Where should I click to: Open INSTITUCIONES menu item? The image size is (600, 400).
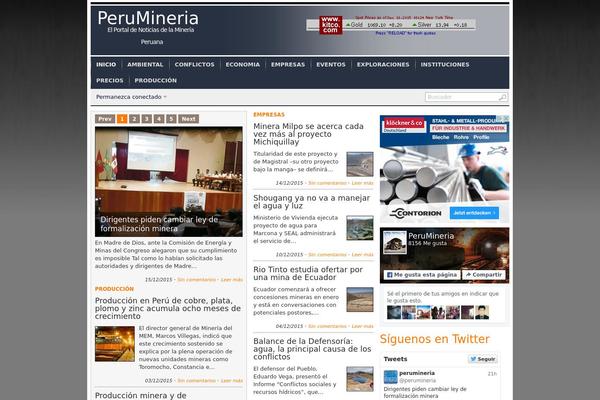tap(445, 65)
